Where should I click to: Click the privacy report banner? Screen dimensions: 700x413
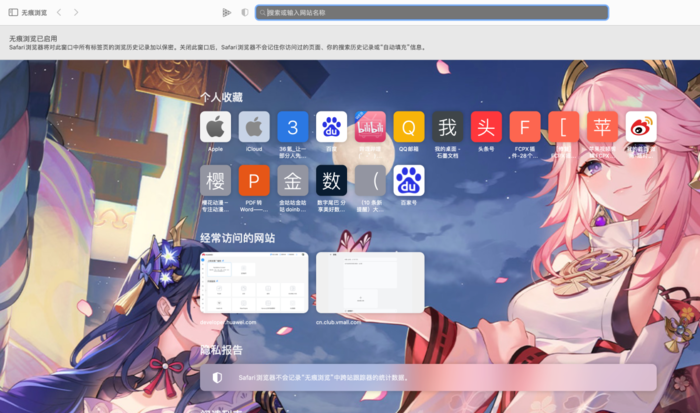(x=428, y=377)
